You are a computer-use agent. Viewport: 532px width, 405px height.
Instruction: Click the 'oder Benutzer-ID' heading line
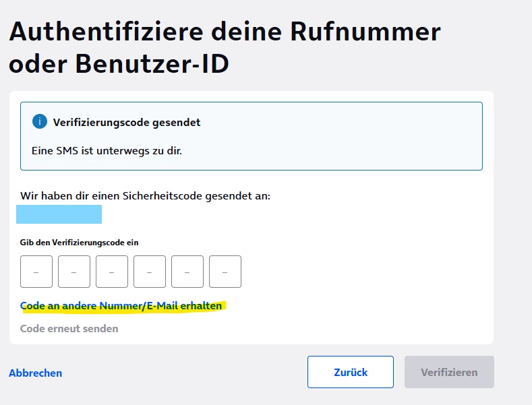pos(119,63)
